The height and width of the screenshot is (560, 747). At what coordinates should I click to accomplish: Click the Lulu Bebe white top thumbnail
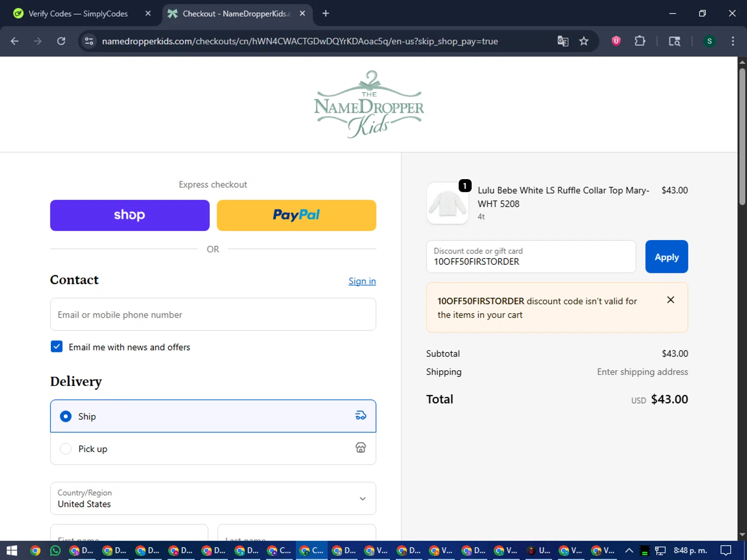pos(448,203)
